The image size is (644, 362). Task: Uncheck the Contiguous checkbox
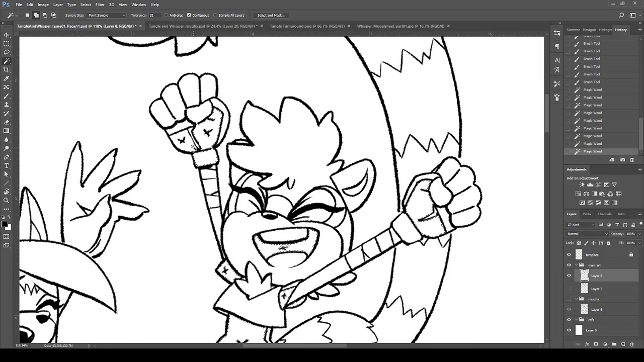point(189,15)
